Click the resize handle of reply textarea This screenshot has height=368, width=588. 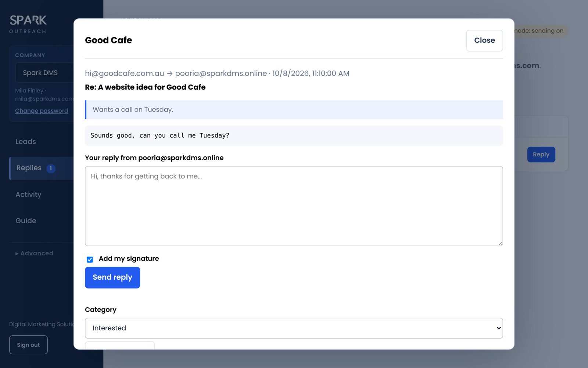[x=501, y=244]
